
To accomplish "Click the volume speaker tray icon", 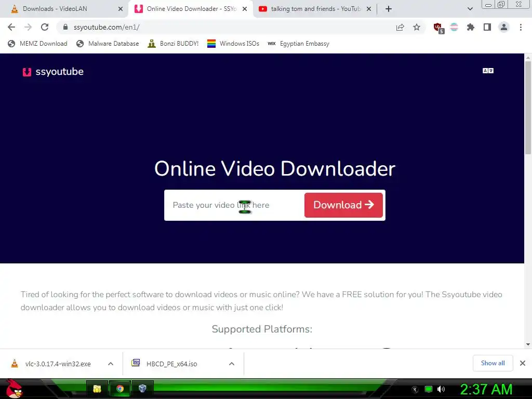I will click(x=441, y=389).
